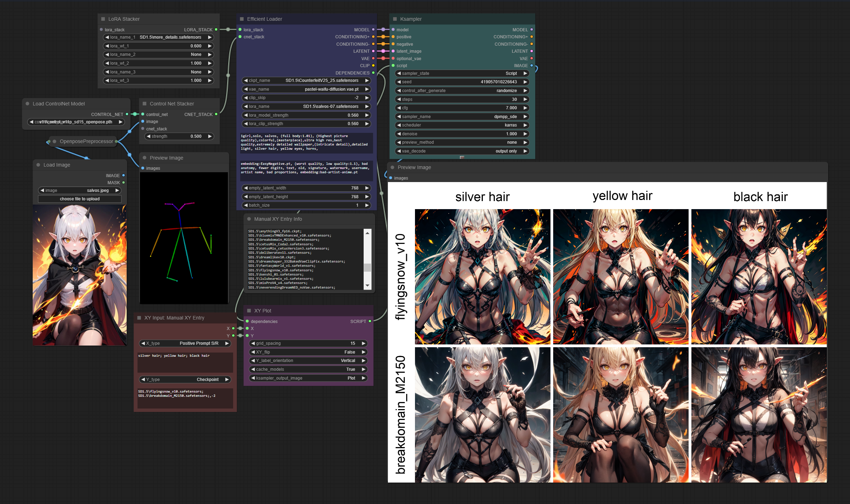Collapse the LoRA Stacker node via its title dot
This screenshot has height=504, width=850.
103,19
